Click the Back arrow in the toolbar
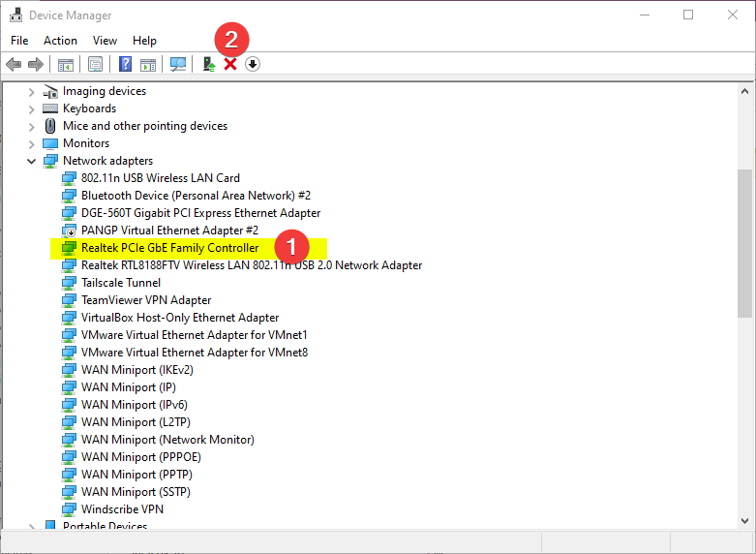The height and width of the screenshot is (554, 756). (x=14, y=64)
